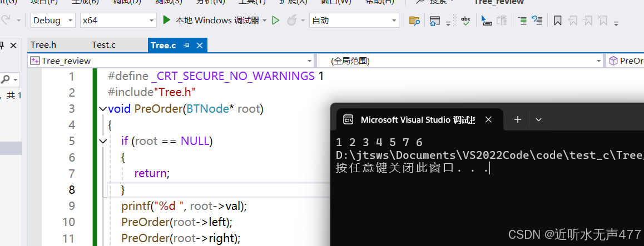Click line number 8 in the gutter
Viewport: 644px width, 246px height.
pos(72,190)
